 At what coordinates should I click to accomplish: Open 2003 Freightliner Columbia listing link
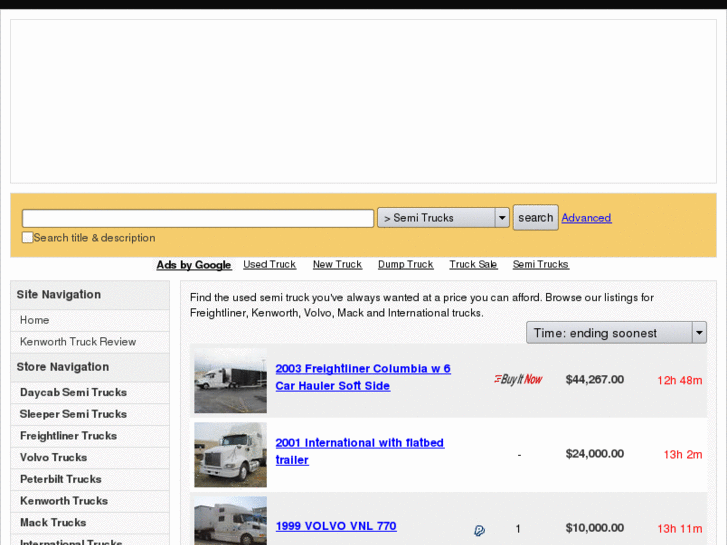click(x=363, y=377)
